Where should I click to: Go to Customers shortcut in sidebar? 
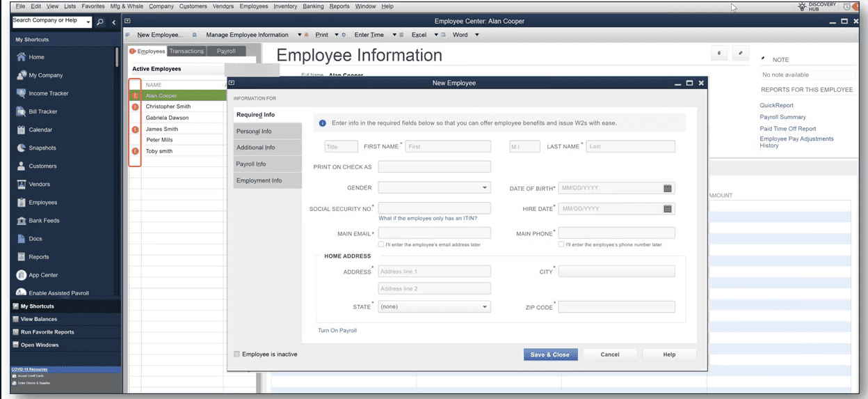point(42,166)
